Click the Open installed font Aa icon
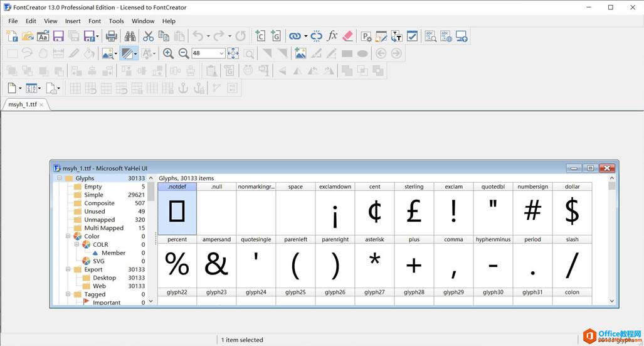The width and height of the screenshot is (644, 346). pyautogui.click(x=43, y=36)
